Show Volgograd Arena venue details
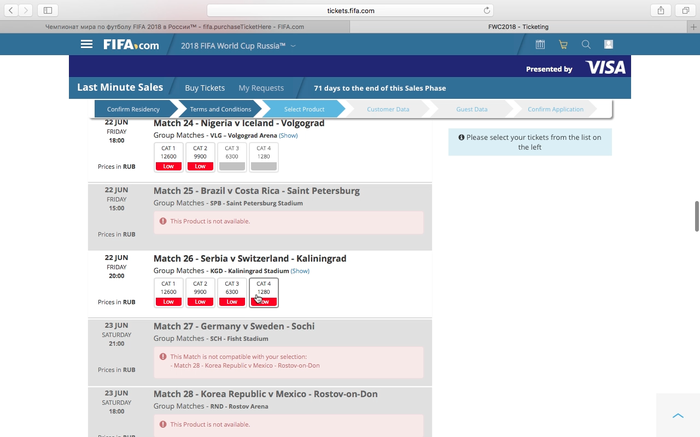 coord(288,135)
